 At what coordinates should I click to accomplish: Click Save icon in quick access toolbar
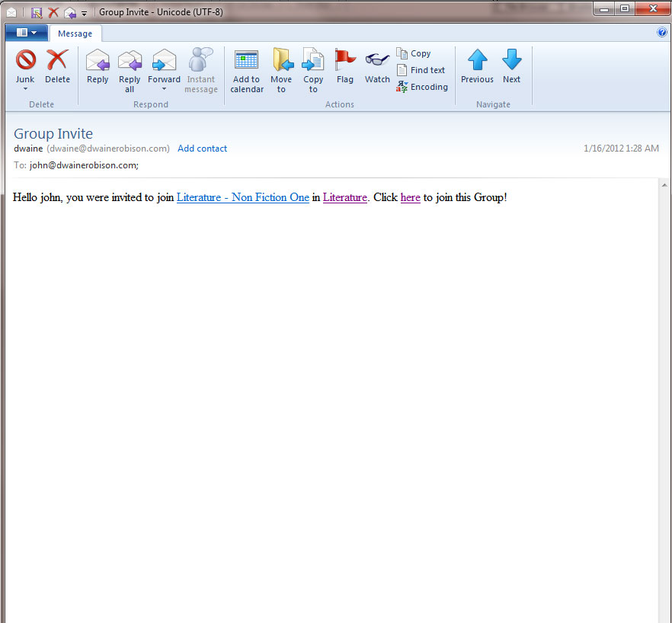click(37, 12)
